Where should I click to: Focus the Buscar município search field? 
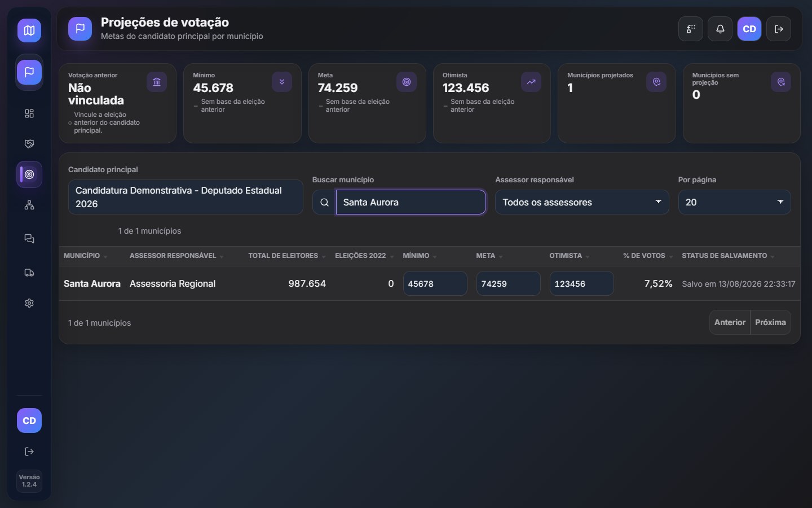pyautogui.click(x=411, y=202)
